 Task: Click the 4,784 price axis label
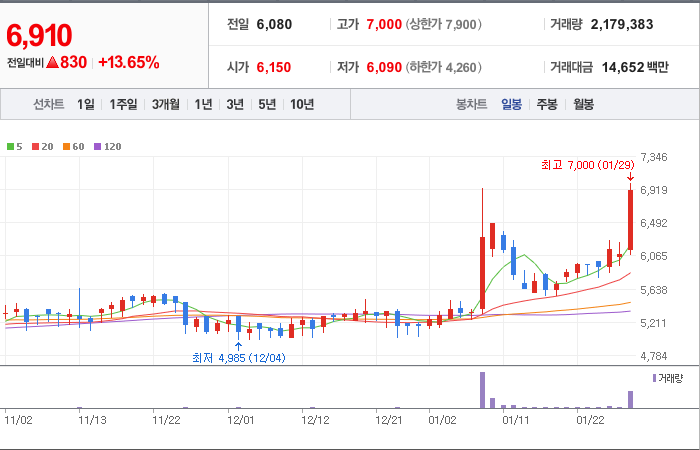654,356
